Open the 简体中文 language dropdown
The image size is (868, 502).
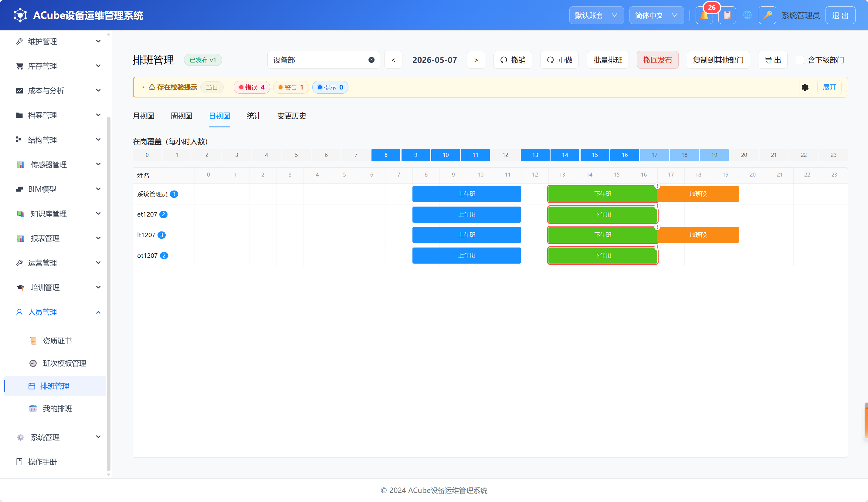(656, 15)
